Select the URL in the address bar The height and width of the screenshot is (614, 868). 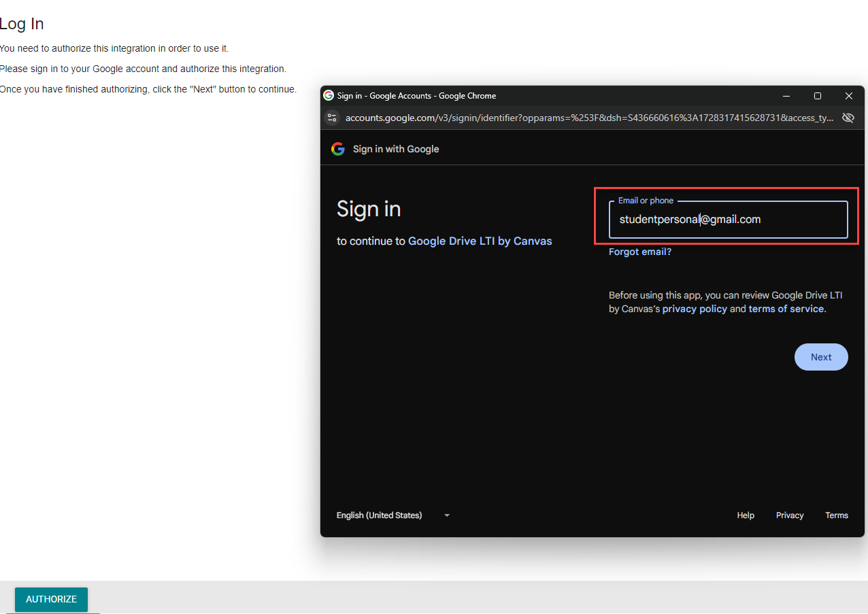point(585,117)
